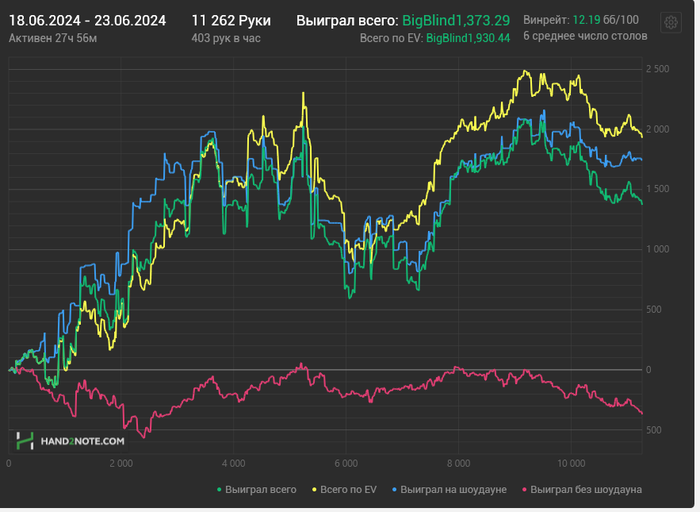Click the '11 262 Руки' hand count
The image size is (700, 512).
(x=231, y=21)
